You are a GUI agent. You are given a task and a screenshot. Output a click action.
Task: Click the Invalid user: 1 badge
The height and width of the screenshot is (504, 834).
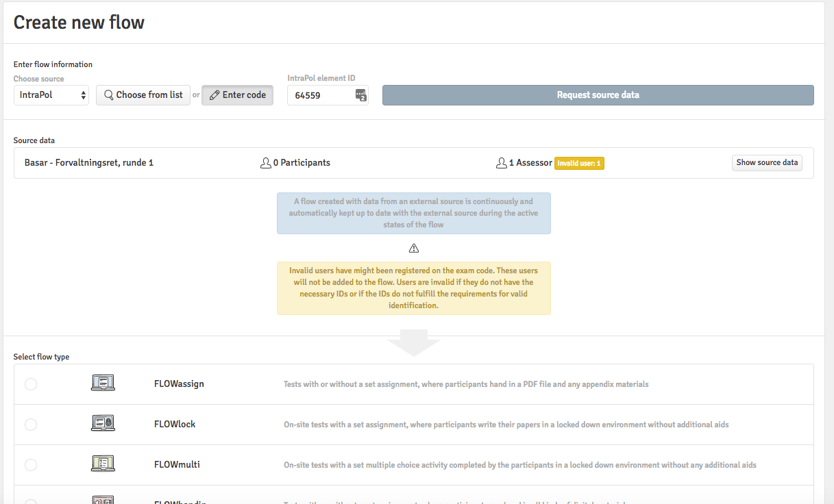[579, 164]
